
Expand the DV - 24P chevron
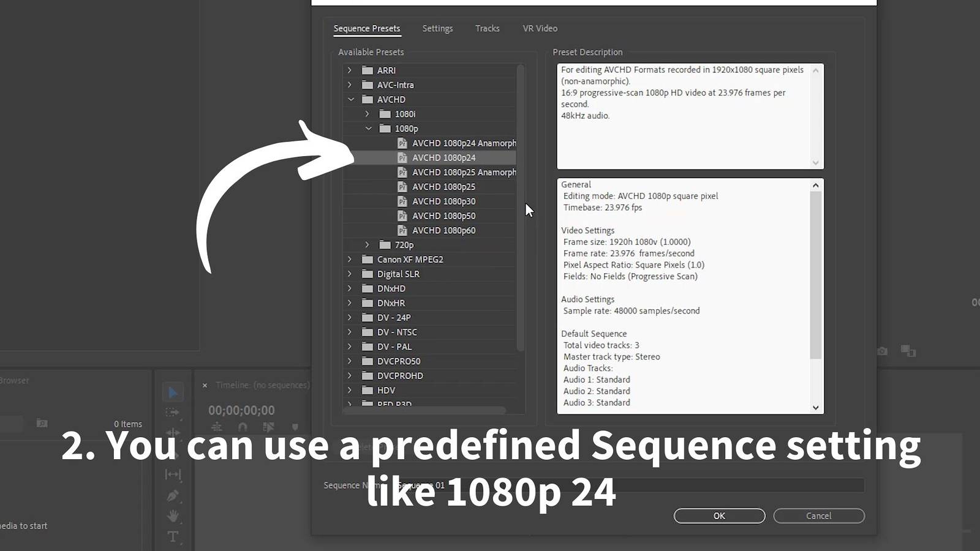click(350, 318)
